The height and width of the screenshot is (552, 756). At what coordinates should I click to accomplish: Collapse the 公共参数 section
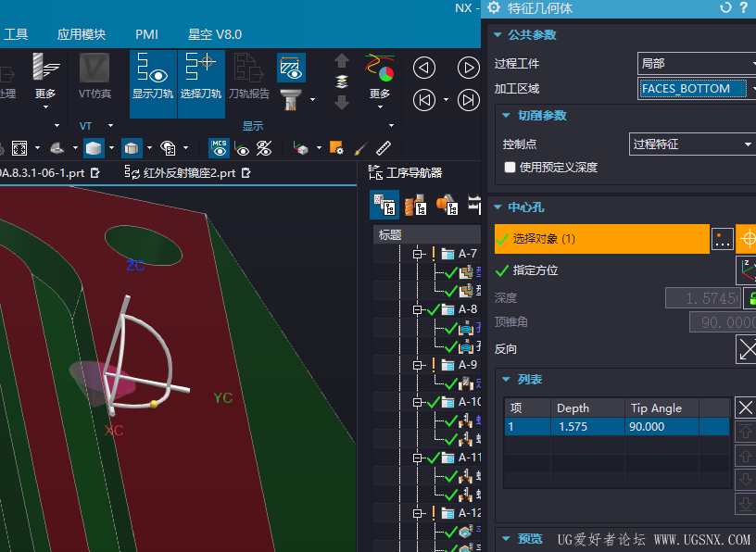498,34
